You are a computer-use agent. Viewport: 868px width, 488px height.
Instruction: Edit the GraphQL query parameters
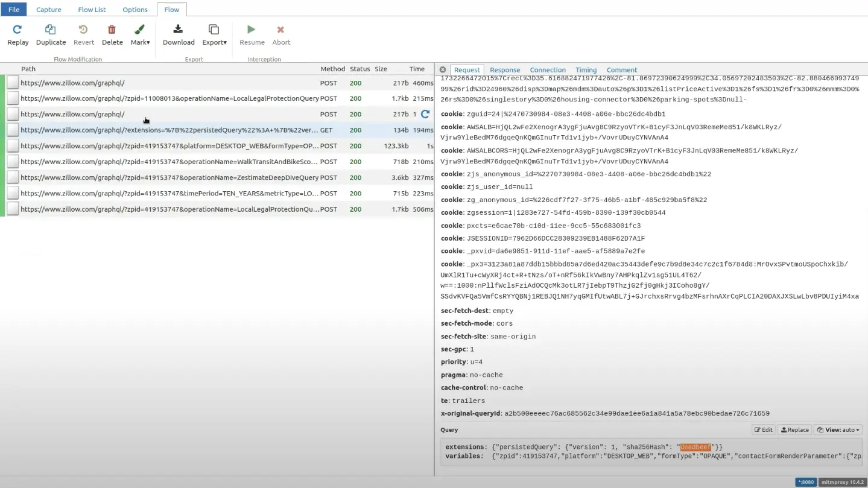click(762, 429)
